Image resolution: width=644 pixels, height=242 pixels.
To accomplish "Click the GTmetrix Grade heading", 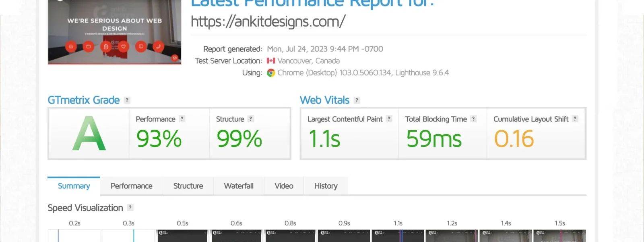I will 84,100.
